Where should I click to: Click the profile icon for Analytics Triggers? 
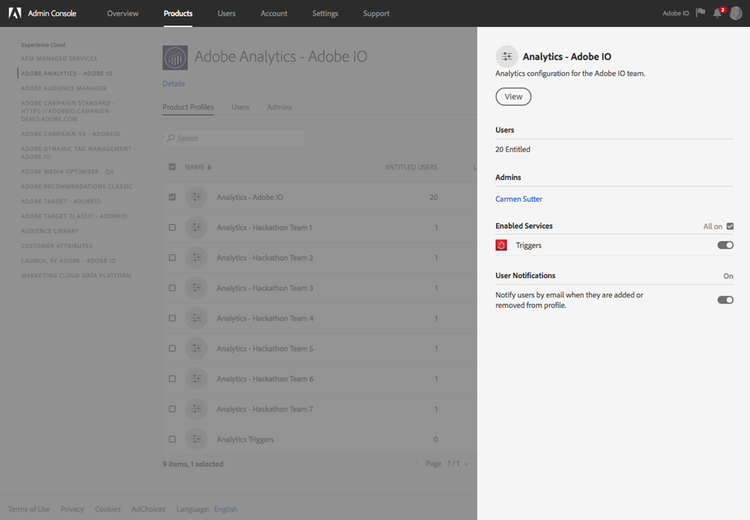(x=196, y=439)
